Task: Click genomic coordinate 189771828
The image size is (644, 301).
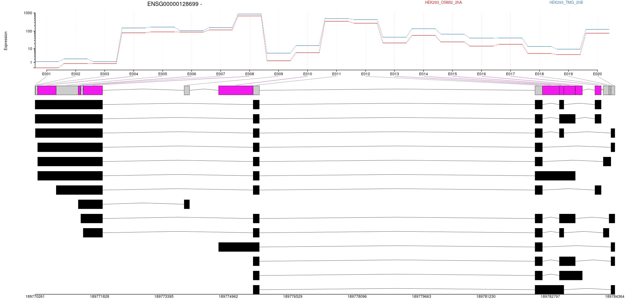Action: (100, 297)
